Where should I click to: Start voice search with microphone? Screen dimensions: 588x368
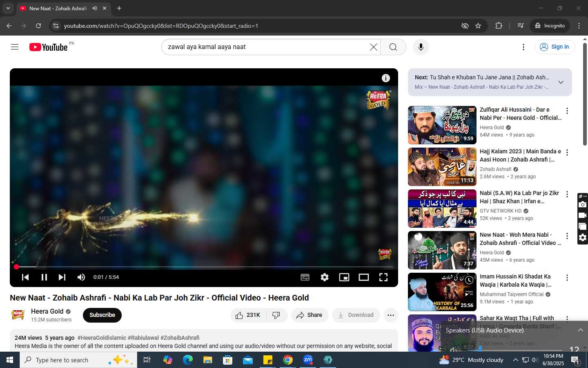421,47
